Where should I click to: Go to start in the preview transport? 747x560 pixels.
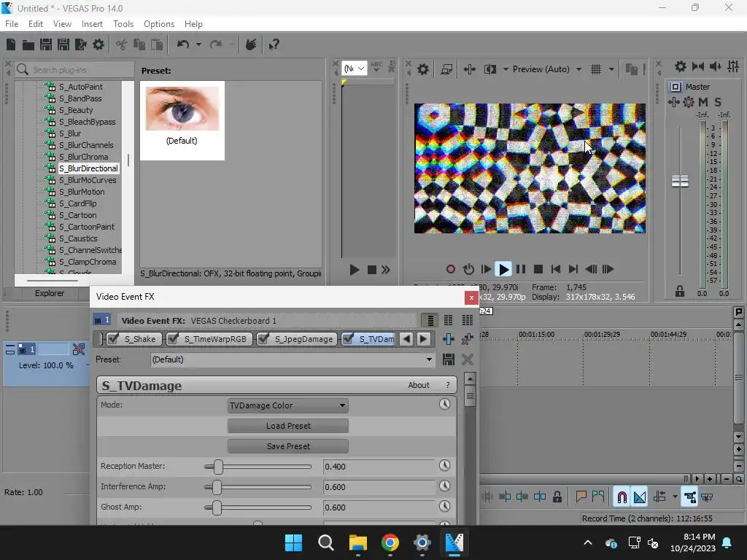(x=555, y=270)
